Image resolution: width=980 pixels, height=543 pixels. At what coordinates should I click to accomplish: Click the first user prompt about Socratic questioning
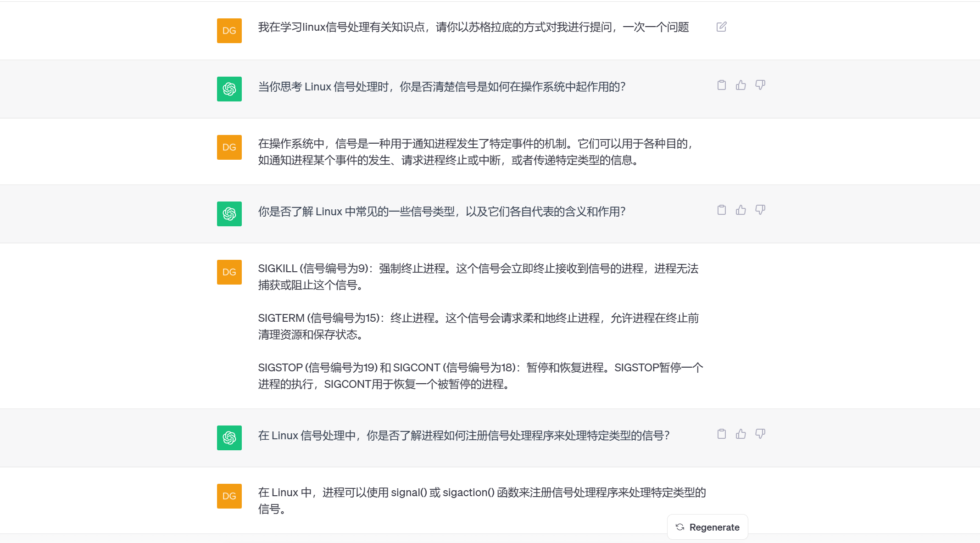[473, 28]
